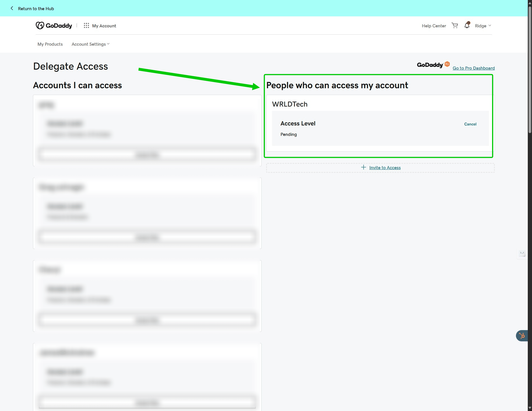Open the Help Center link
532x411 pixels.
click(x=434, y=26)
